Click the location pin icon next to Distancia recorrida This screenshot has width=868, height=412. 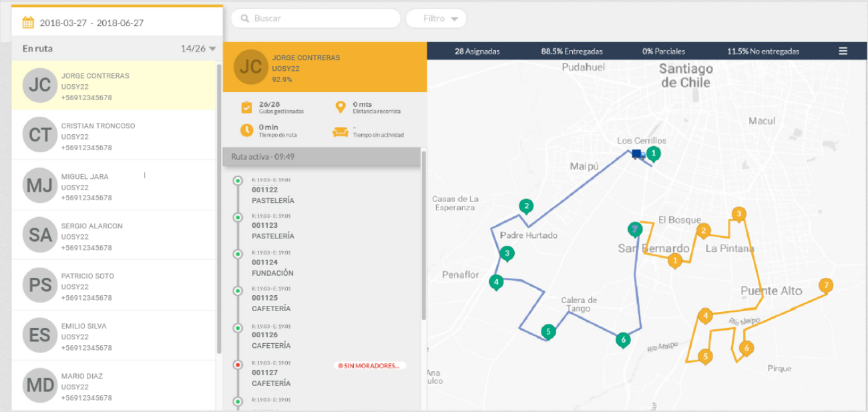click(341, 106)
